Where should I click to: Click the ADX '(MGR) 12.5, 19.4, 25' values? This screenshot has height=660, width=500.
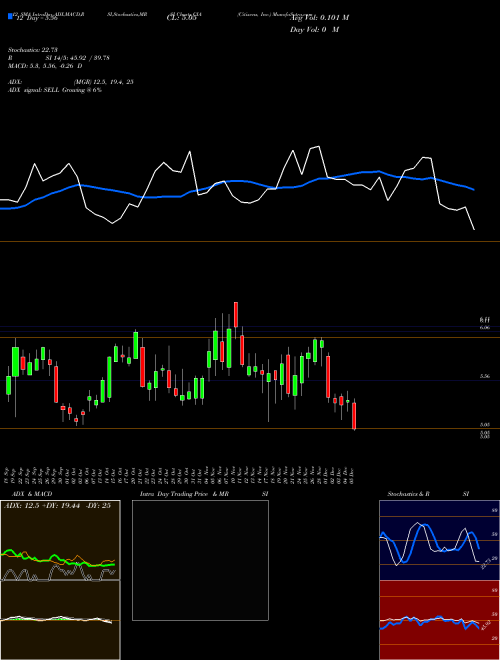(x=104, y=82)
